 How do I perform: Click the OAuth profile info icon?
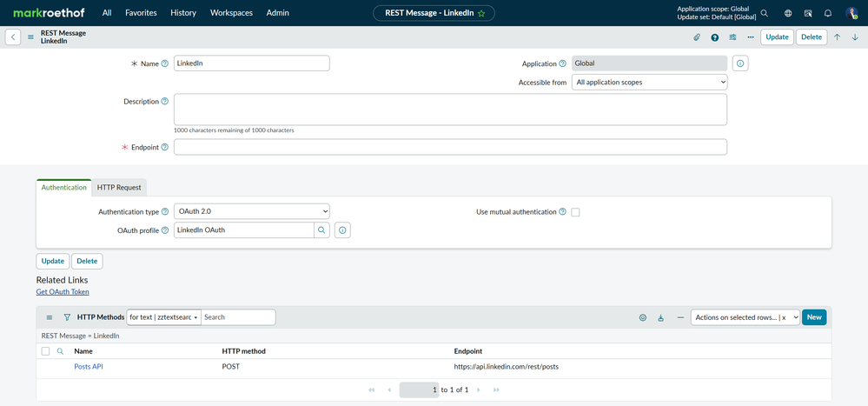pos(342,230)
